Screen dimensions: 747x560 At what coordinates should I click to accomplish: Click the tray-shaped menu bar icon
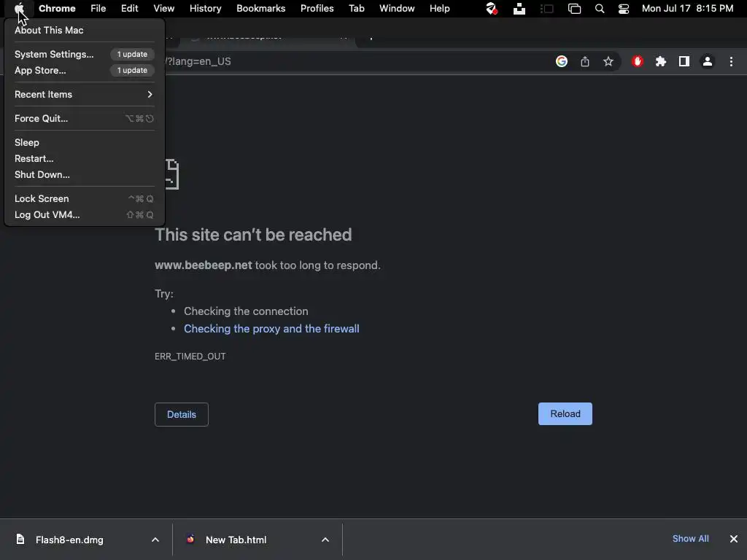pos(519,9)
